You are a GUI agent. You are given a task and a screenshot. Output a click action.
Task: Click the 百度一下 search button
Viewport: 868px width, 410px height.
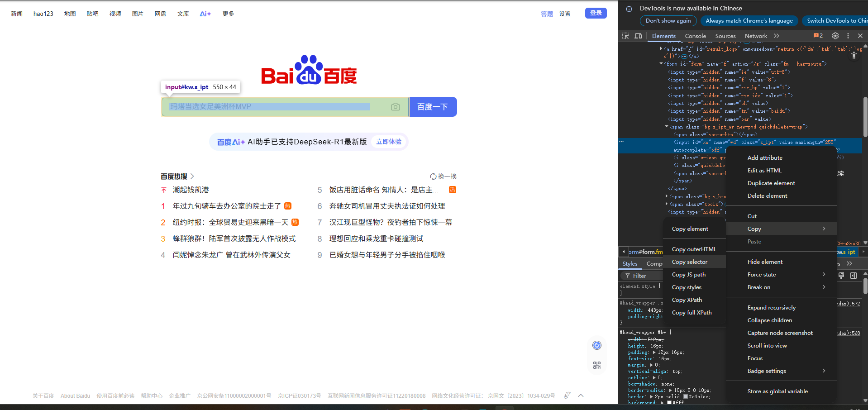(x=433, y=107)
